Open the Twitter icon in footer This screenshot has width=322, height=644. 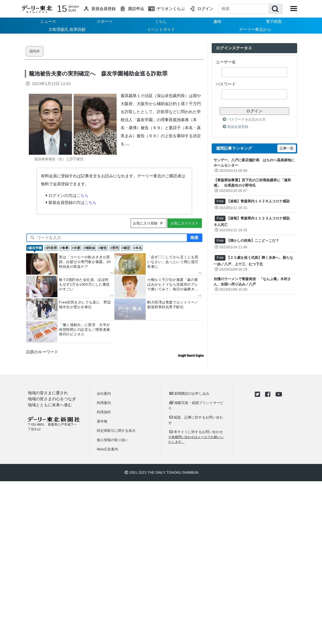click(x=257, y=394)
